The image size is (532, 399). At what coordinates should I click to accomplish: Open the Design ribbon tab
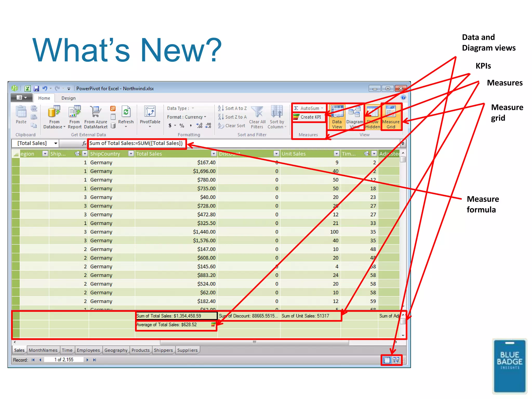click(69, 98)
